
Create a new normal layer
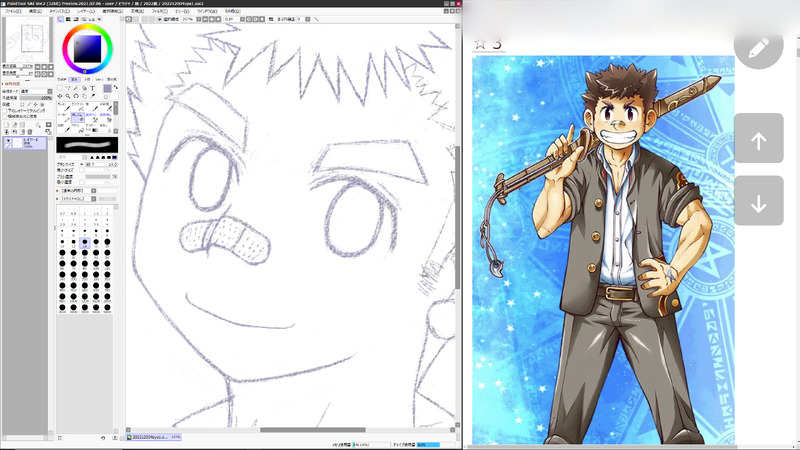pyautogui.click(x=6, y=125)
